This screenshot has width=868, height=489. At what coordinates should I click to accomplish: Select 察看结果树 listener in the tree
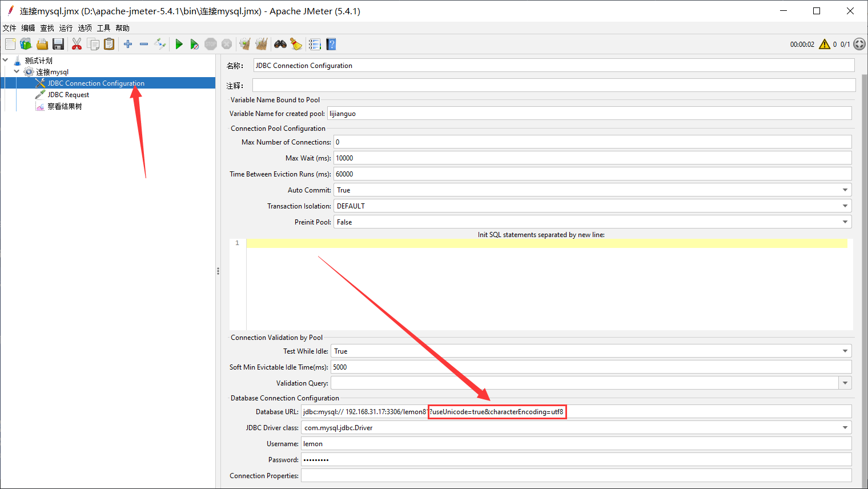click(65, 106)
